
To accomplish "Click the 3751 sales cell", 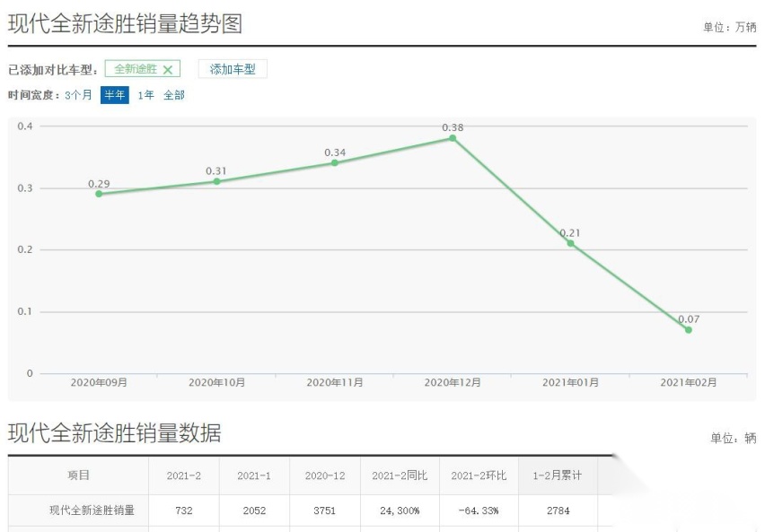I will [325, 511].
